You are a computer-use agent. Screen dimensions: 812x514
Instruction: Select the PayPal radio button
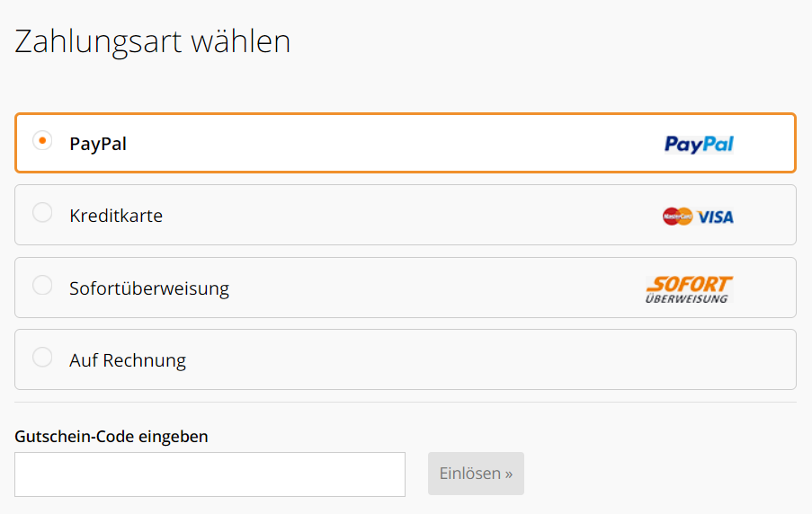42,140
